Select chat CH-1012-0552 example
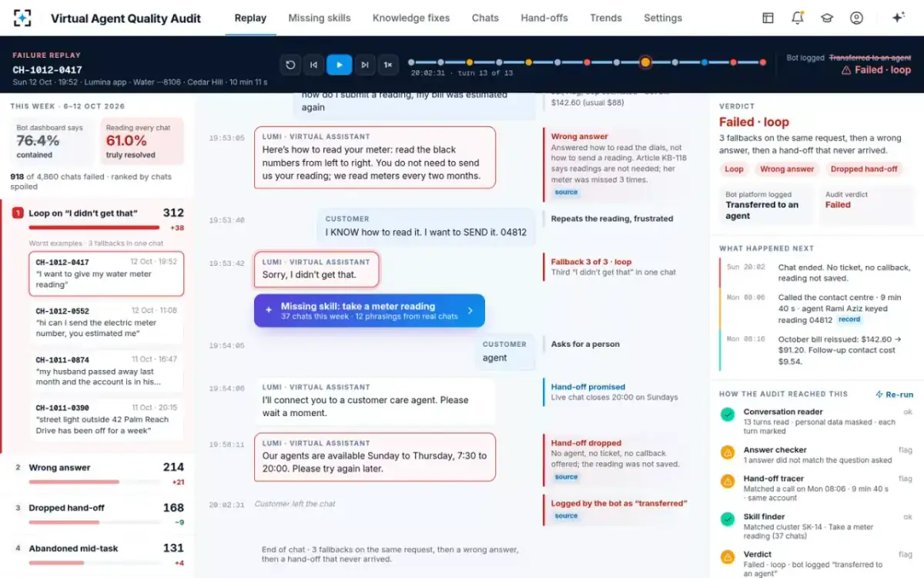924x578 pixels. pyautogui.click(x=106, y=322)
